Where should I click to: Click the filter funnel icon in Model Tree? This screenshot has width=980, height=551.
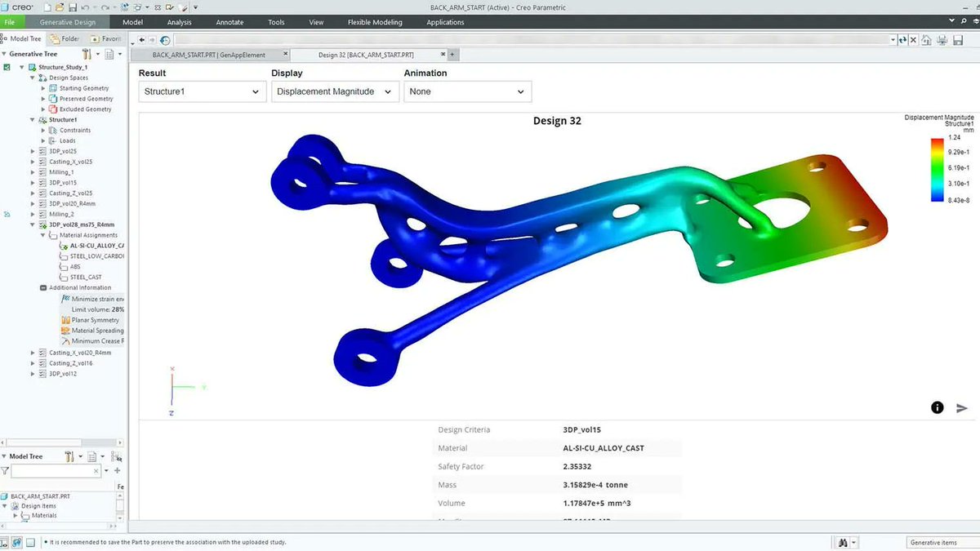pyautogui.click(x=5, y=471)
